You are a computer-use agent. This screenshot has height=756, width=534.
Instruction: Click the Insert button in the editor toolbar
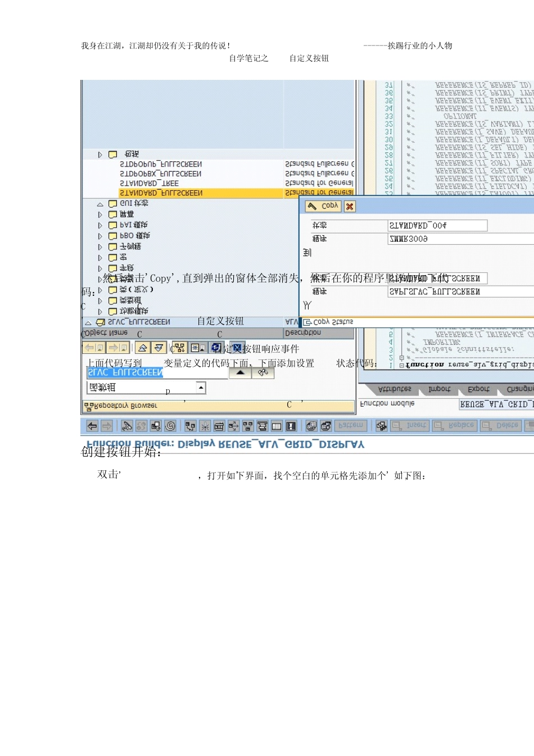[x=410, y=426]
